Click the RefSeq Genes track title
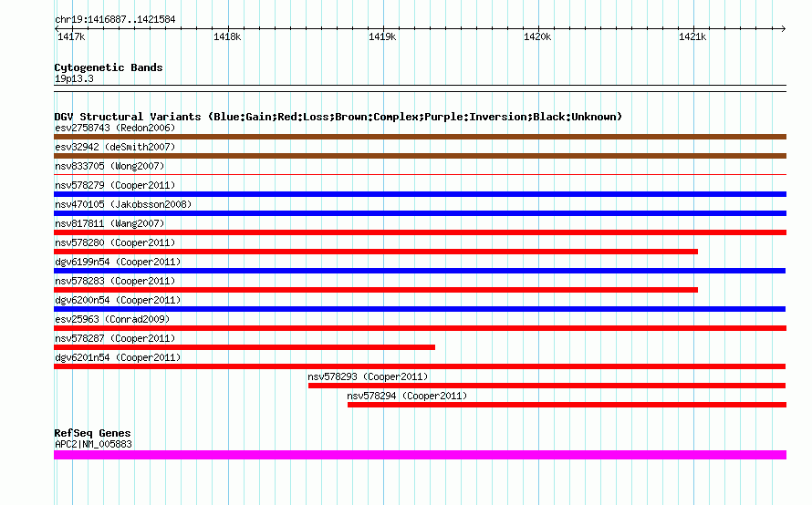 point(92,433)
